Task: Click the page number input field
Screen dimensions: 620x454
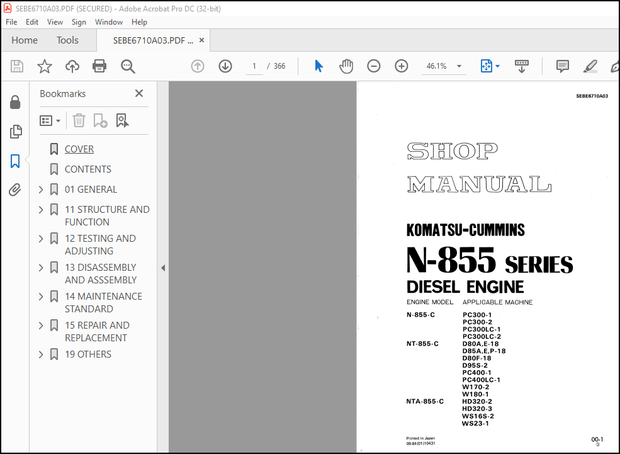Action: tap(256, 66)
